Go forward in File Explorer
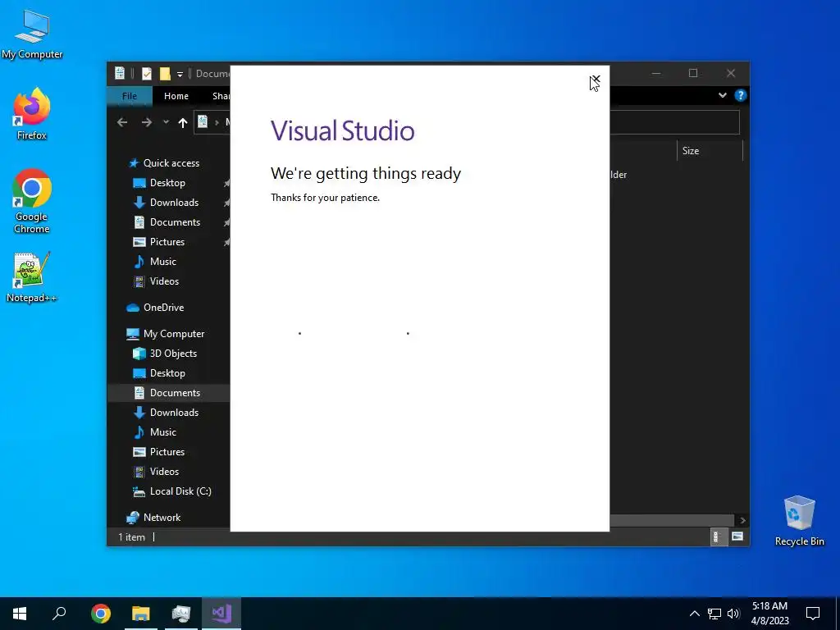The height and width of the screenshot is (630, 840). coord(146,123)
